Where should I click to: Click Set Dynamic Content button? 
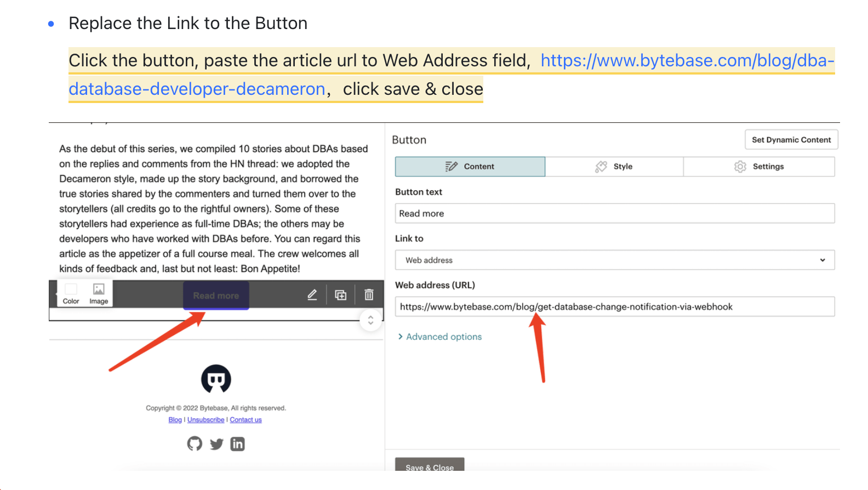pyautogui.click(x=791, y=140)
